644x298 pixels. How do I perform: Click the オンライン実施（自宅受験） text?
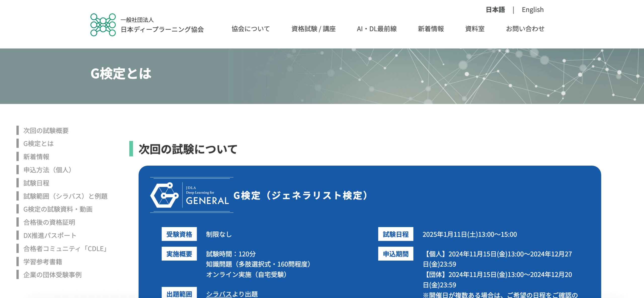pyautogui.click(x=246, y=274)
